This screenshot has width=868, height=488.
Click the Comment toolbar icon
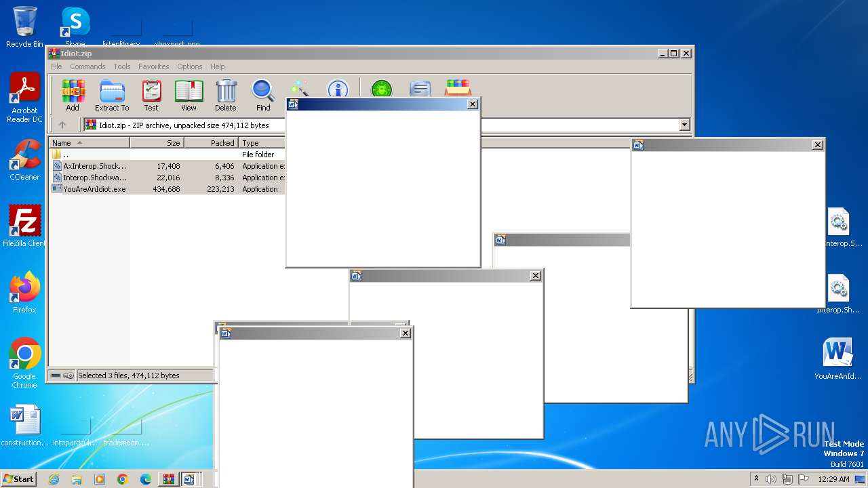coord(420,88)
